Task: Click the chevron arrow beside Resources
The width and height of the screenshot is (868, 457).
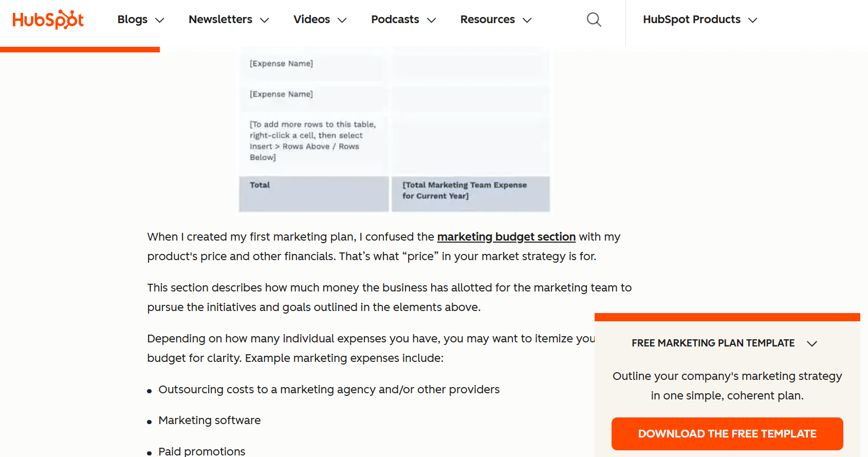Action: (x=527, y=20)
